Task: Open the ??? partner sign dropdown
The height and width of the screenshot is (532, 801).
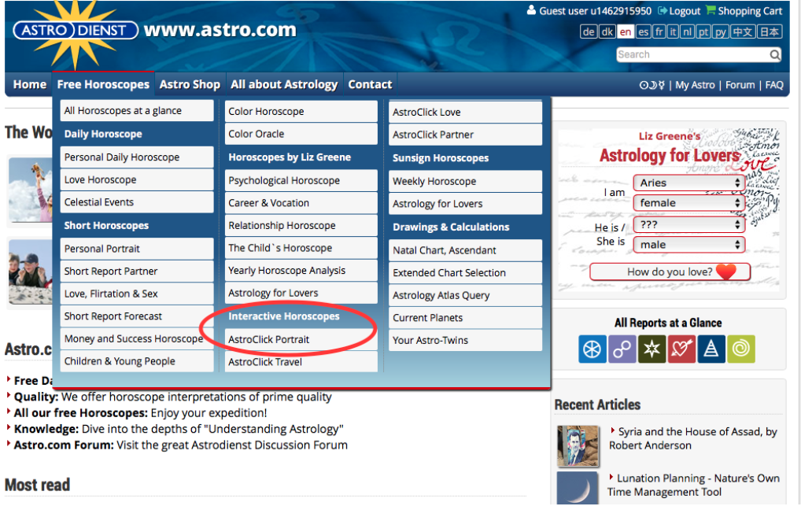Action: point(688,224)
